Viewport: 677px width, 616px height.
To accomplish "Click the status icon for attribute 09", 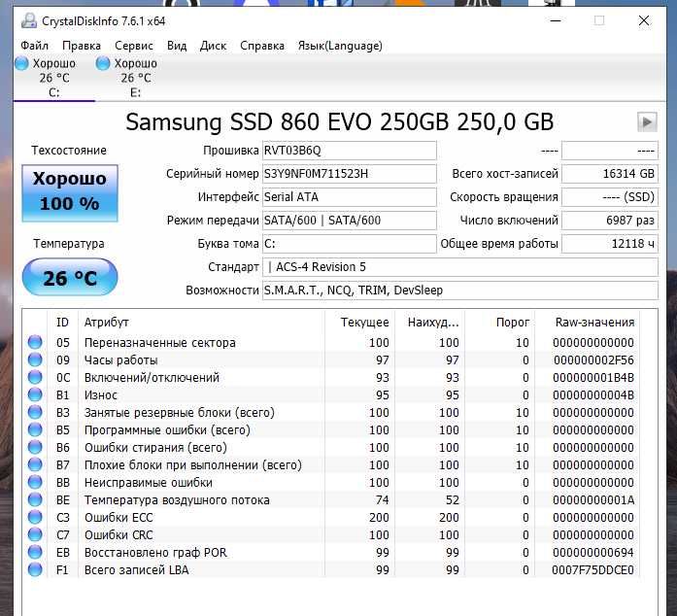I will coord(35,359).
